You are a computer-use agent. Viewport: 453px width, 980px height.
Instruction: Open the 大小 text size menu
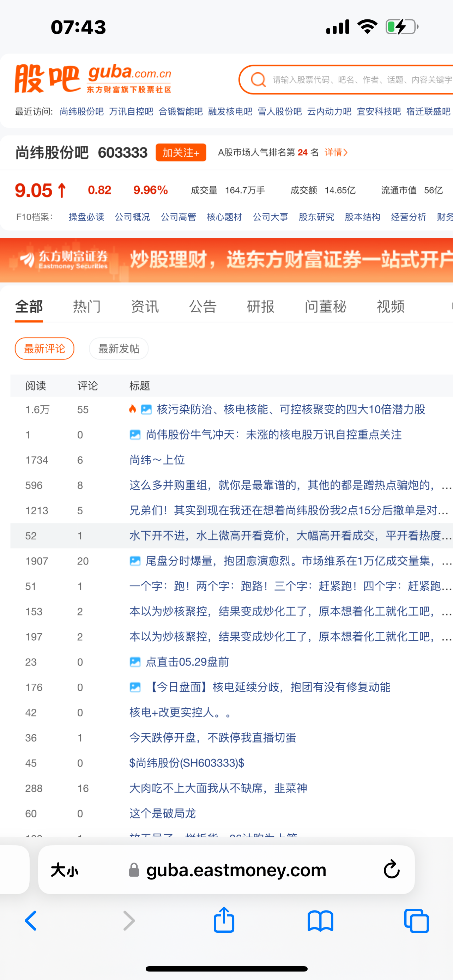pos(65,870)
